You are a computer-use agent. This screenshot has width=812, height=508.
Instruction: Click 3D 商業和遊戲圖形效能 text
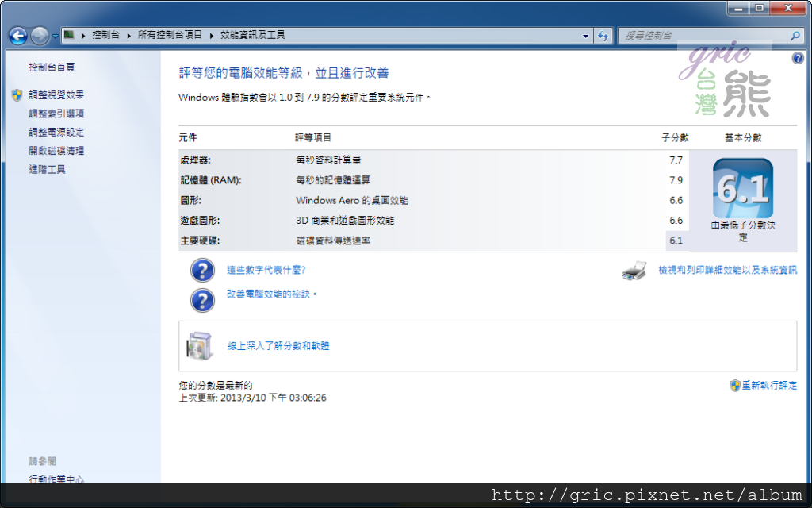[345, 221]
